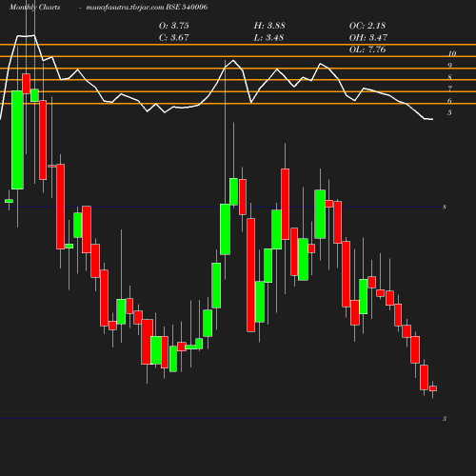This screenshot has height=476, width=476.
Task: Click the last small red candle at chart end
Action: click(433, 388)
